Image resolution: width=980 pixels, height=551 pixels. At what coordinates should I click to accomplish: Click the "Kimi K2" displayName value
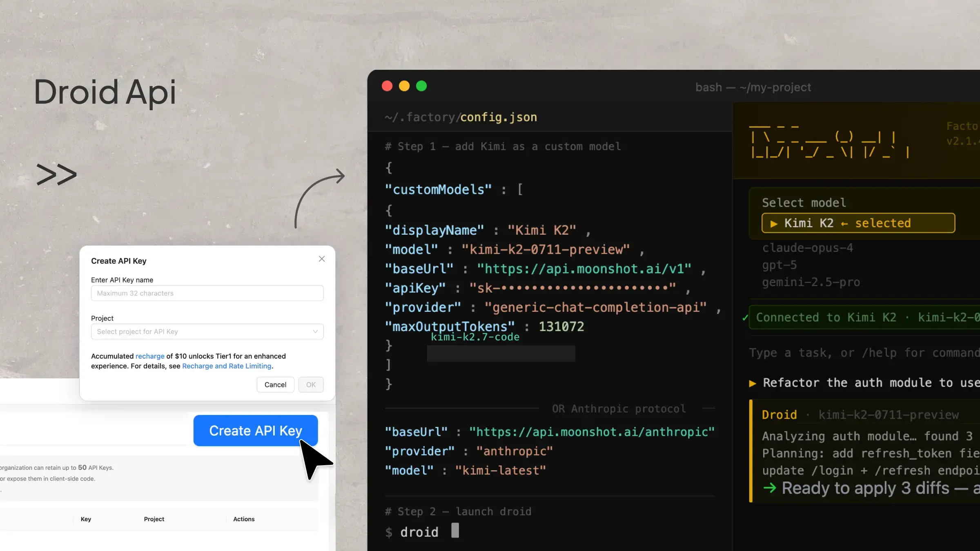542,230
